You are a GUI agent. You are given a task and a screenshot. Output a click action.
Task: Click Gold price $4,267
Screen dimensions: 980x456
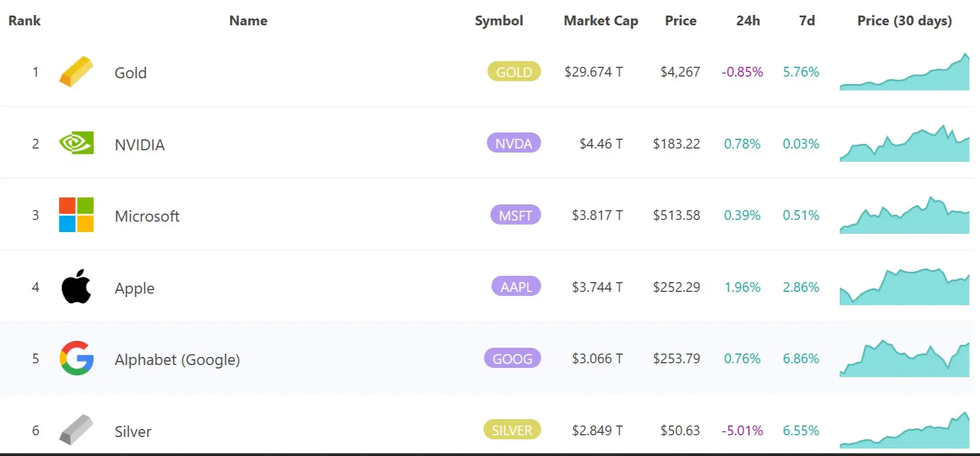click(x=680, y=72)
